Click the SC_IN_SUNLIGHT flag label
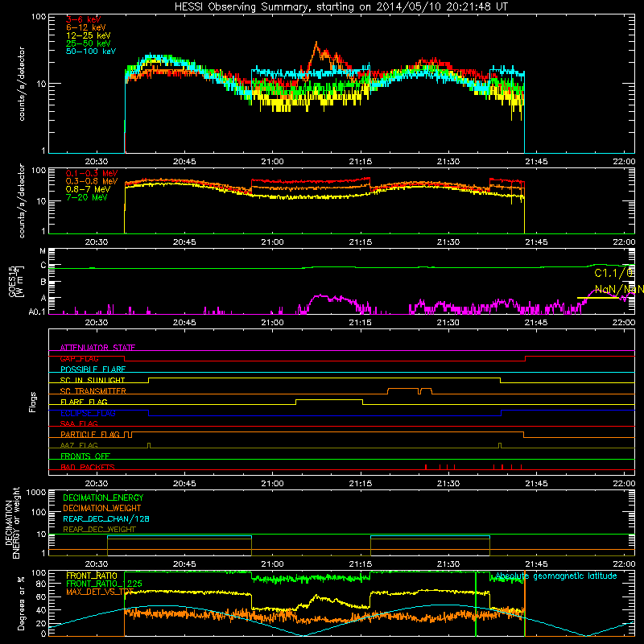 (93, 380)
